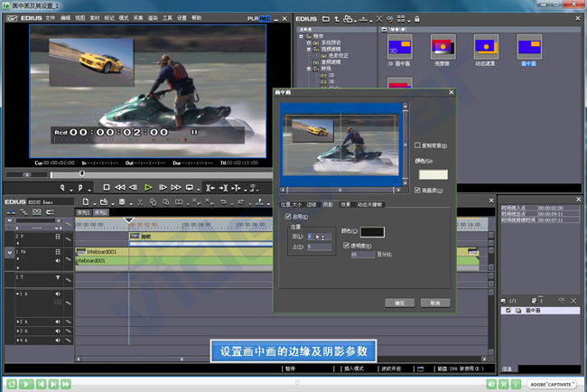The image size is (587, 392).
Task: Open dropdown arrow beside open project icon
Action: click(113, 204)
